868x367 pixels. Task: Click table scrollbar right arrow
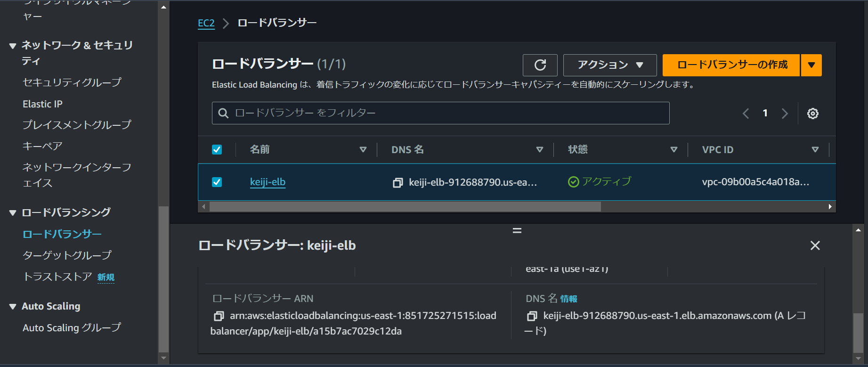coord(830,207)
